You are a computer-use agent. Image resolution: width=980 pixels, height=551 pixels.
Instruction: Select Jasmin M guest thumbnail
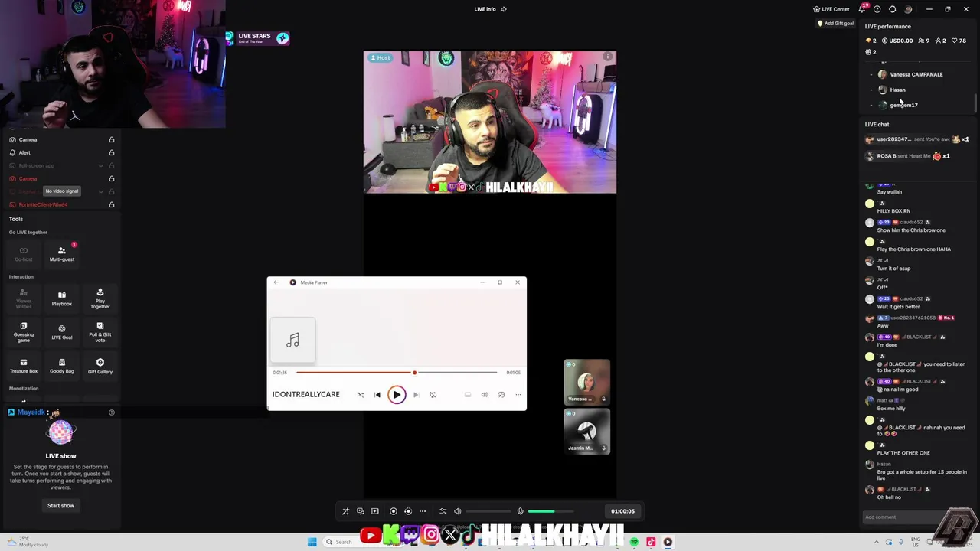[x=587, y=431]
